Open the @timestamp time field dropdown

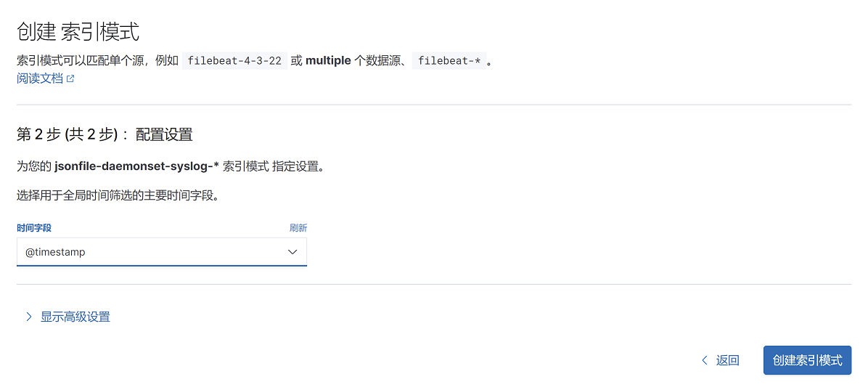click(x=162, y=252)
